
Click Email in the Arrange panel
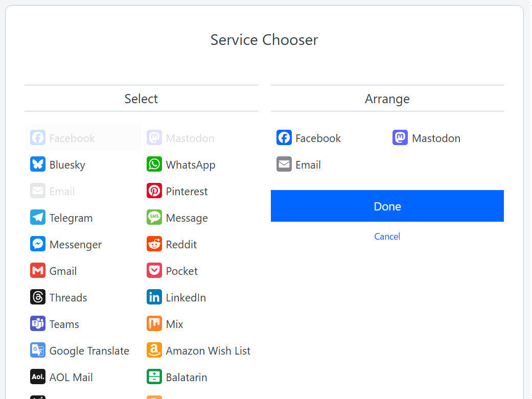pyautogui.click(x=308, y=165)
